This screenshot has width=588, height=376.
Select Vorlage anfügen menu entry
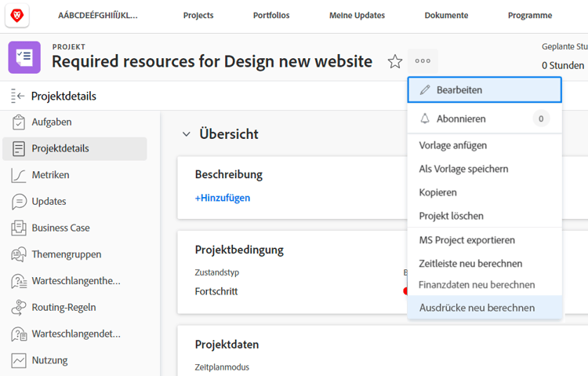click(x=485, y=145)
